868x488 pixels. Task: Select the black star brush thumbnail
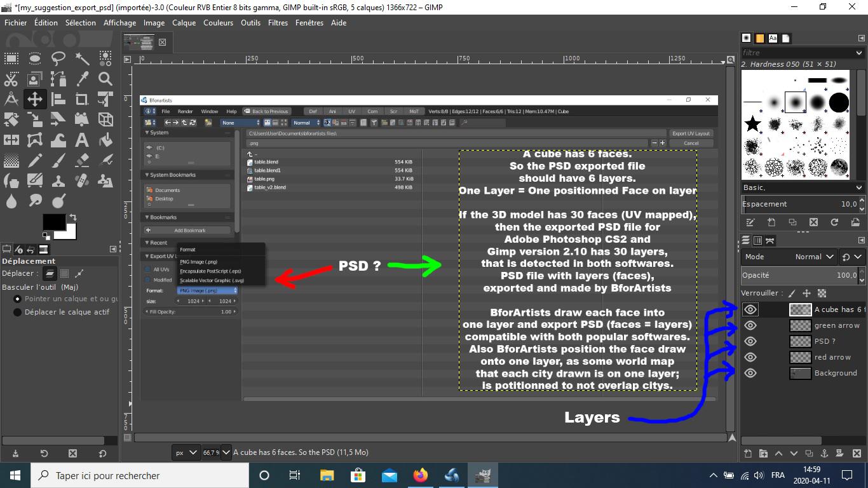(753, 123)
